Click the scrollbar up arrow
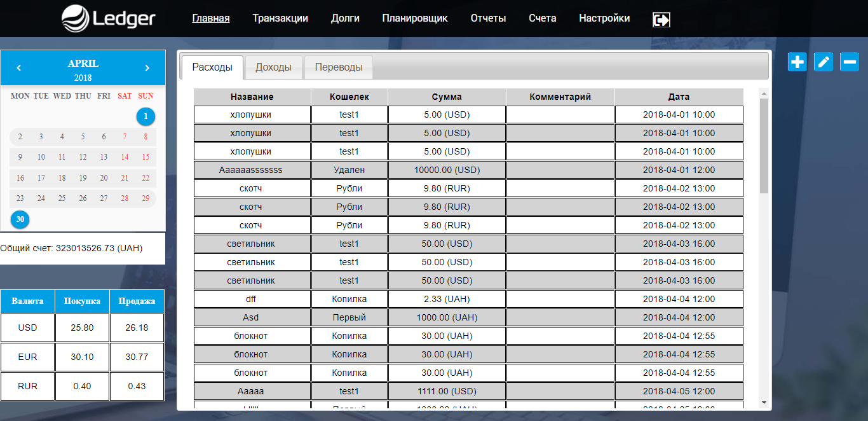 [764, 94]
